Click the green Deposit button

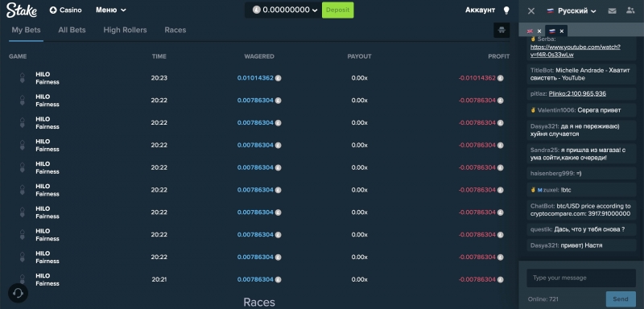(x=337, y=10)
